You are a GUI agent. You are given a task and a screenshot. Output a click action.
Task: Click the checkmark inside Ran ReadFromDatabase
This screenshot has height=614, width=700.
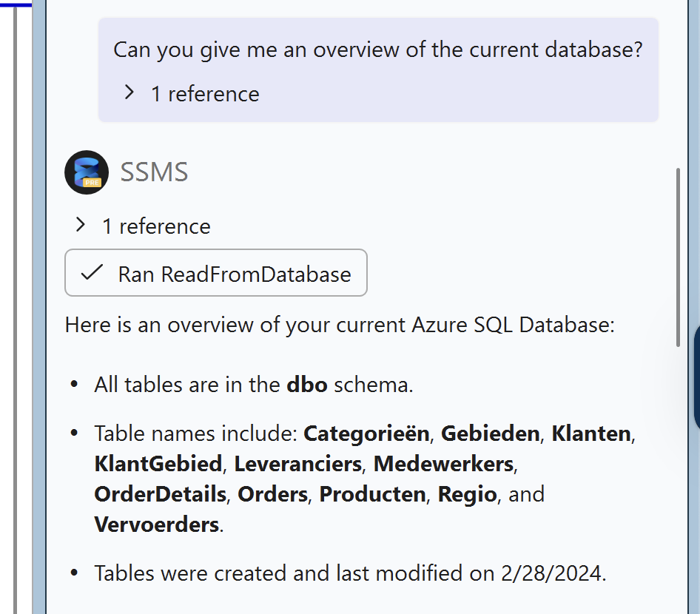tap(91, 274)
